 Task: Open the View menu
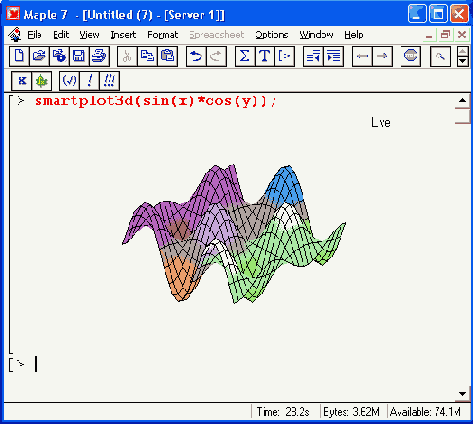pos(89,35)
